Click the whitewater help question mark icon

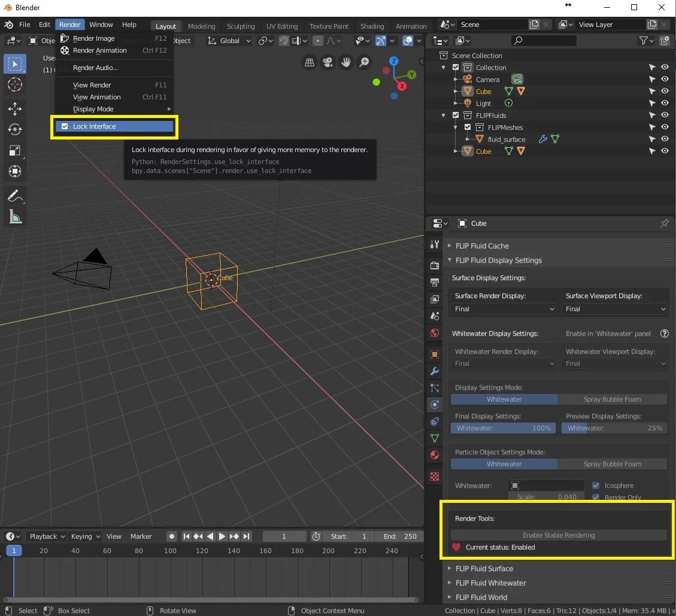[665, 333]
